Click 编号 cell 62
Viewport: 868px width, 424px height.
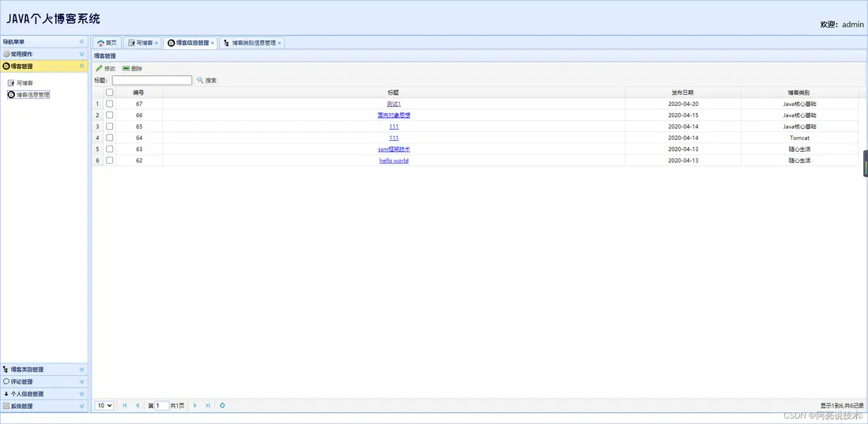pos(139,160)
